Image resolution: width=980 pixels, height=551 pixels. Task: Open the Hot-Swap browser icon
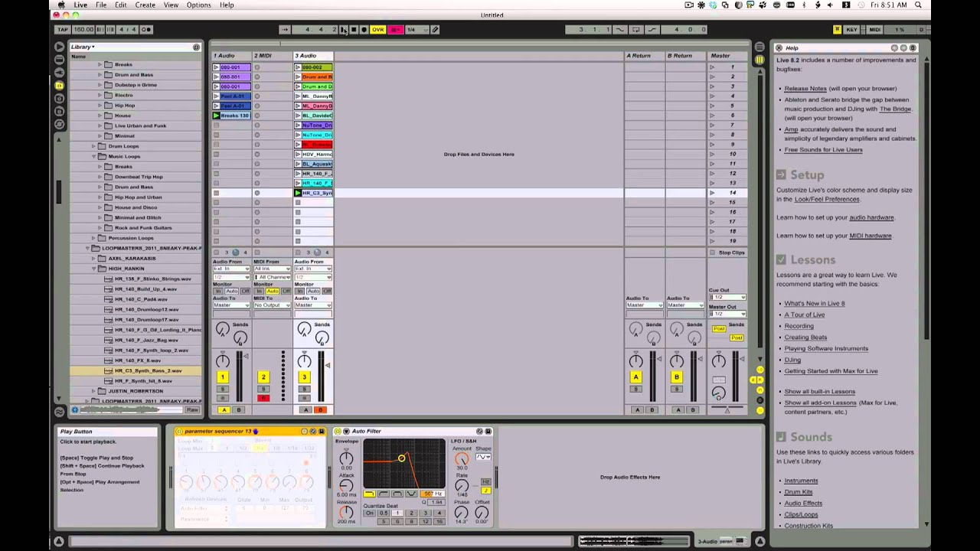click(x=59, y=125)
